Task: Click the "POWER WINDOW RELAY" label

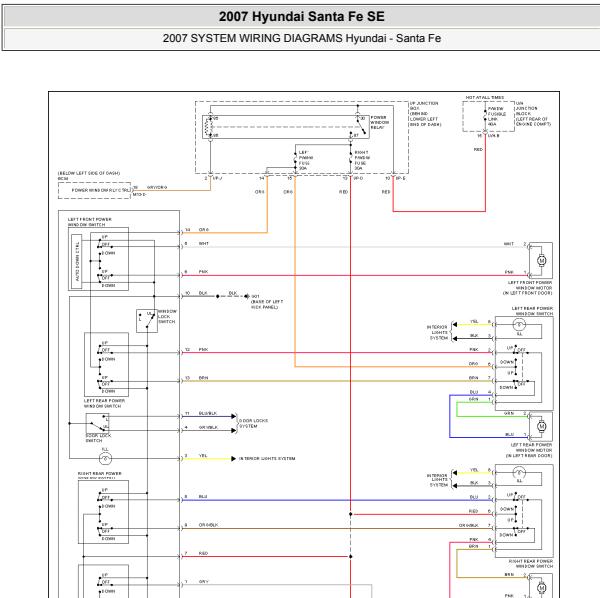Action: pos(380,122)
